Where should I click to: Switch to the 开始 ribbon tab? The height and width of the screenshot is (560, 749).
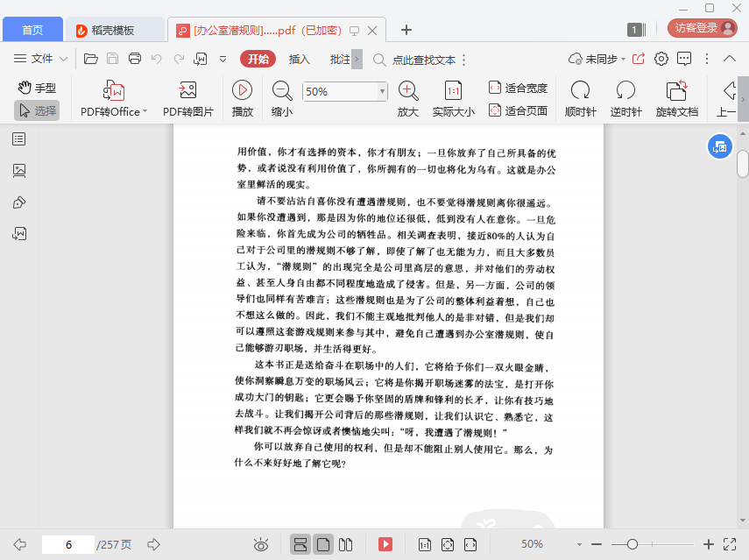coord(258,59)
